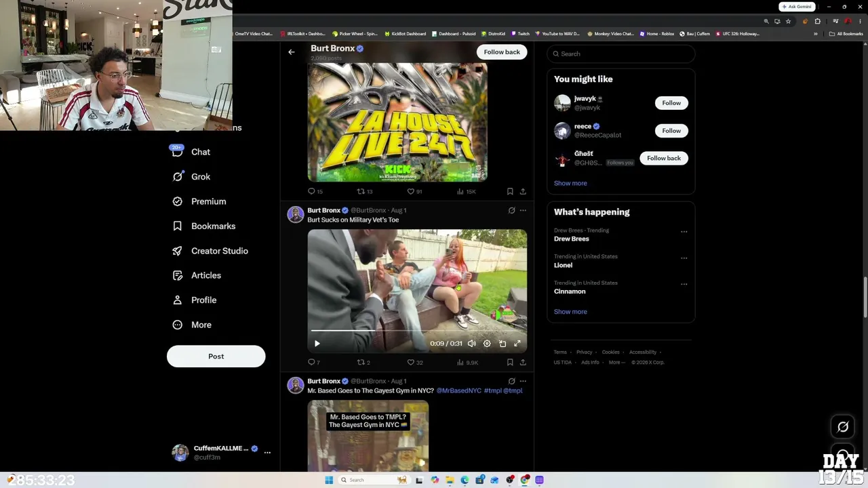This screenshot has height=488, width=868.
Task: Open options for the Lionel trend
Action: 684,258
